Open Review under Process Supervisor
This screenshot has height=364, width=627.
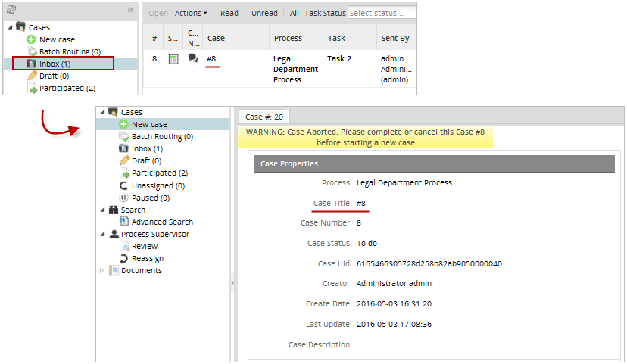(x=144, y=246)
